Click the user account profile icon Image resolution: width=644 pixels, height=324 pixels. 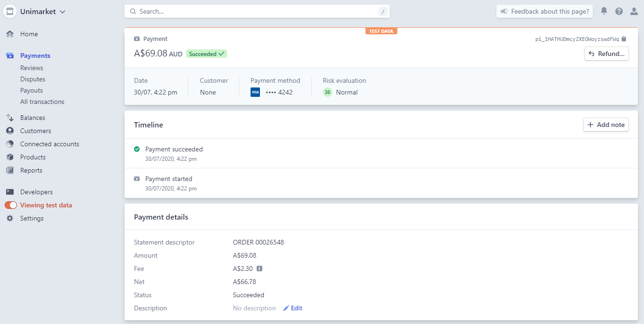(x=634, y=11)
